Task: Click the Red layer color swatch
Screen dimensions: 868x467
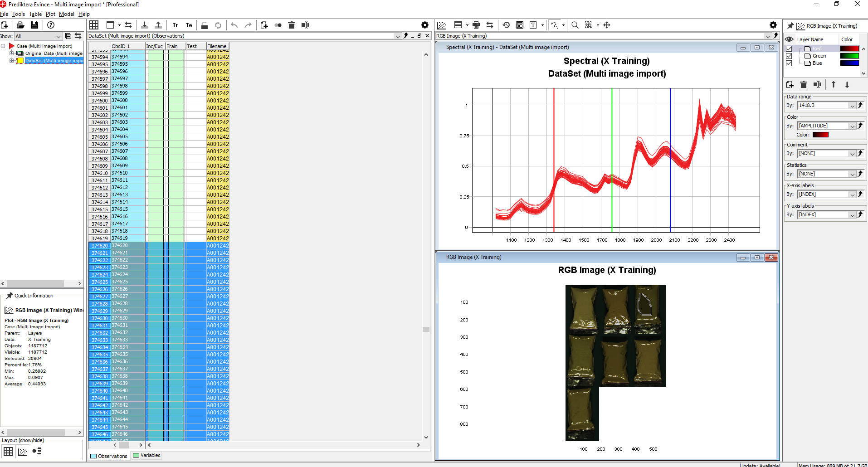Action: [x=849, y=49]
